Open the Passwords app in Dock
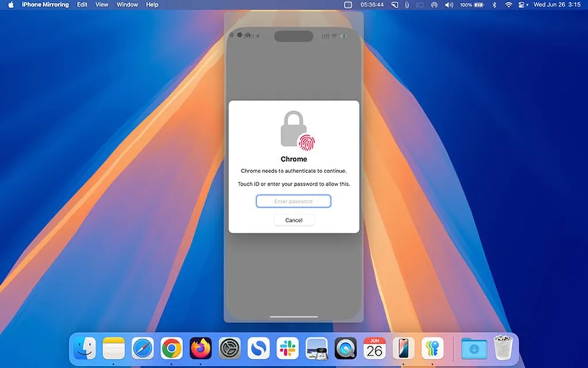 (432, 348)
